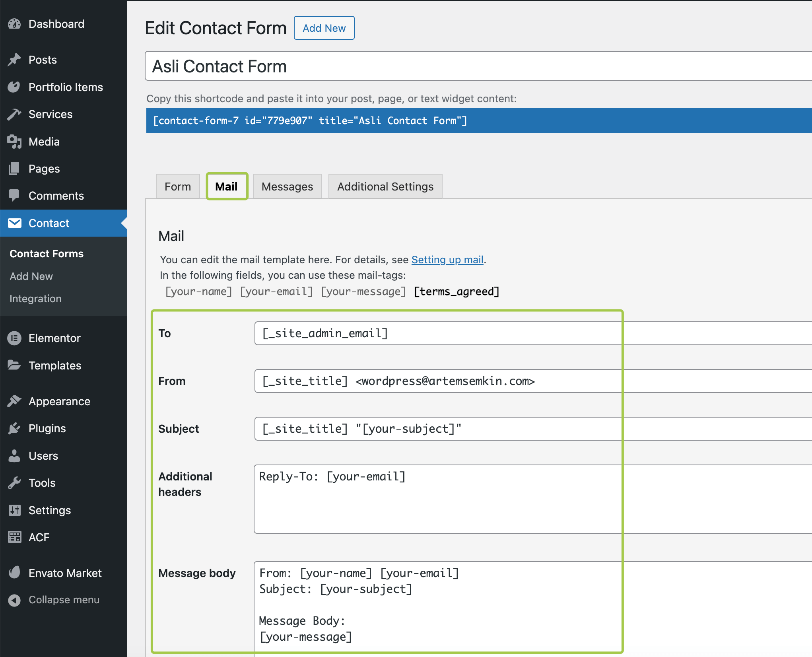Click in the Additional headers textarea

437,499
